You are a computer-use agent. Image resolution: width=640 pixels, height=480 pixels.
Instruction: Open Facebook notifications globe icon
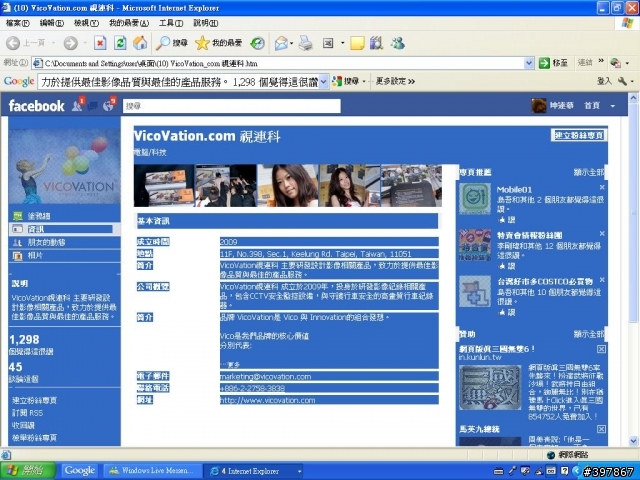109,105
